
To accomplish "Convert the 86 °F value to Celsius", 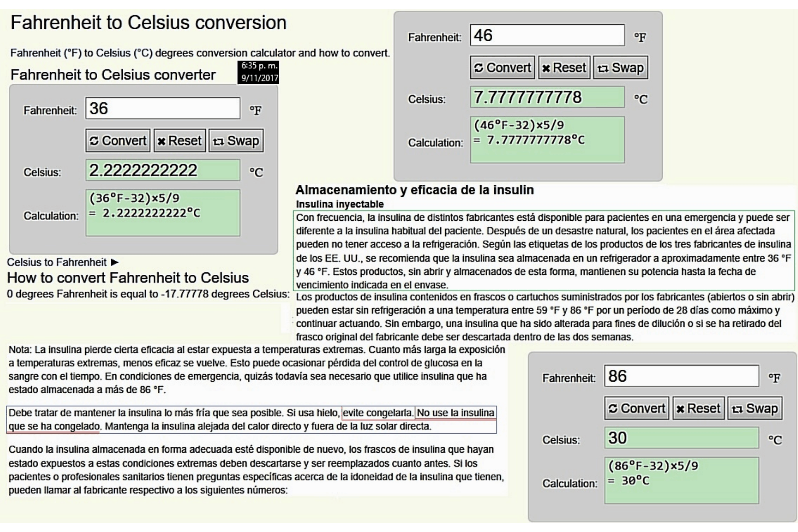I will coord(637,408).
